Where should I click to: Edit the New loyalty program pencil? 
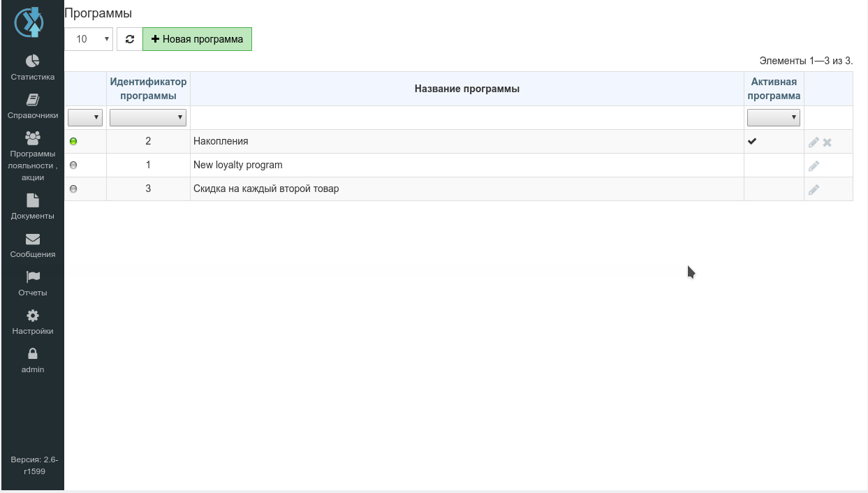pos(814,166)
